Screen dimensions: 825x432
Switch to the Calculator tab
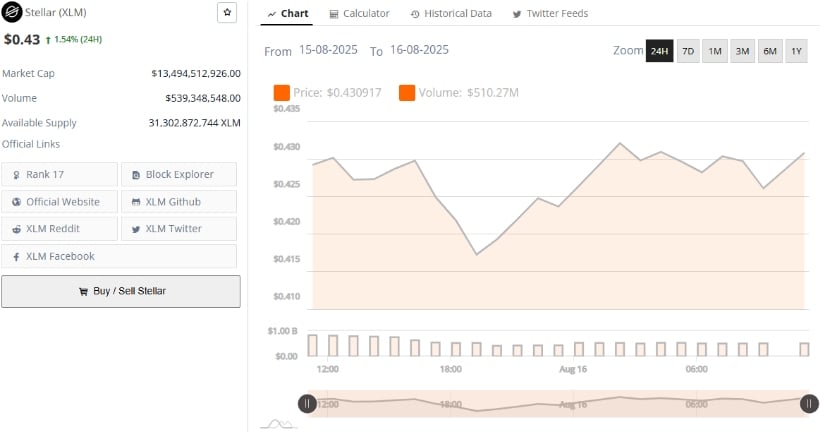359,14
